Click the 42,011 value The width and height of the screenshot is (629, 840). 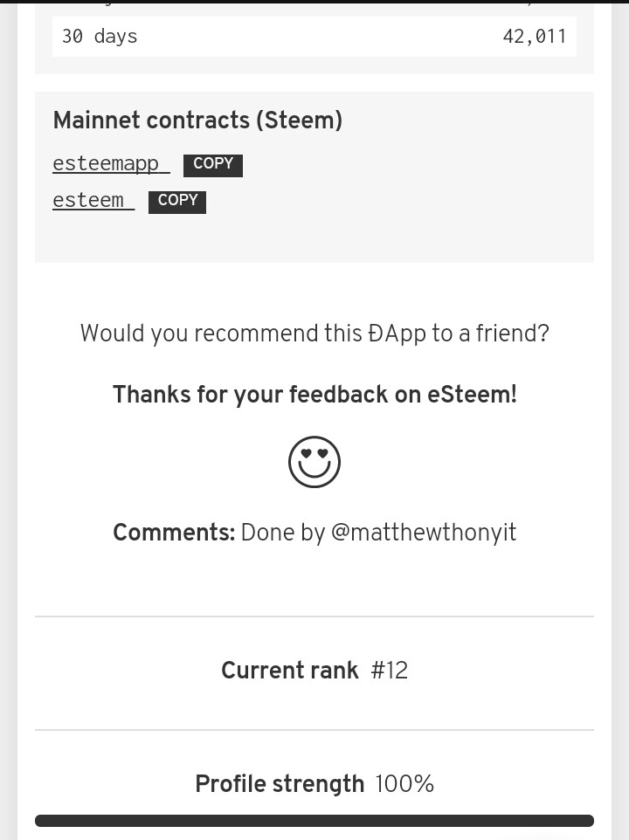tap(534, 37)
